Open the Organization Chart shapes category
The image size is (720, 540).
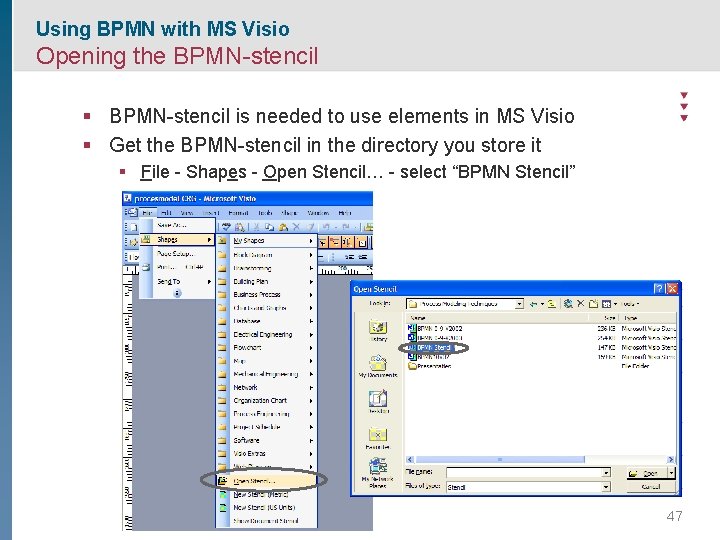tap(267, 401)
